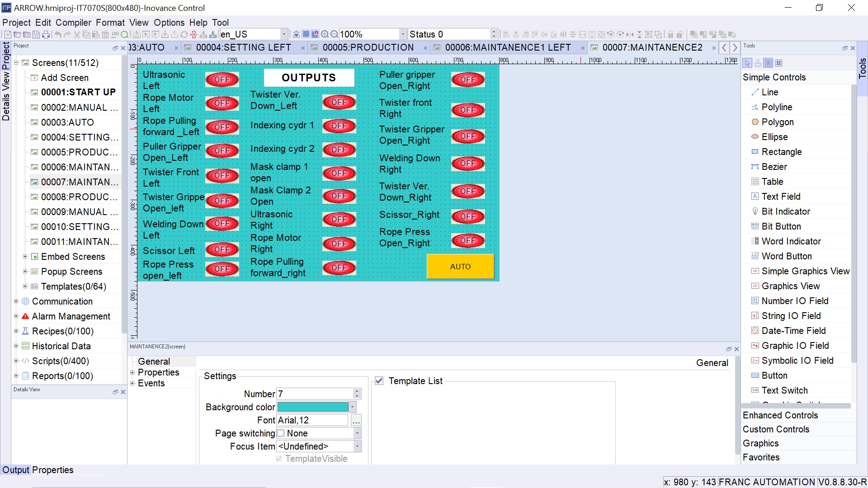
Task: Click the Font browse ellipsis button
Action: 356,421
